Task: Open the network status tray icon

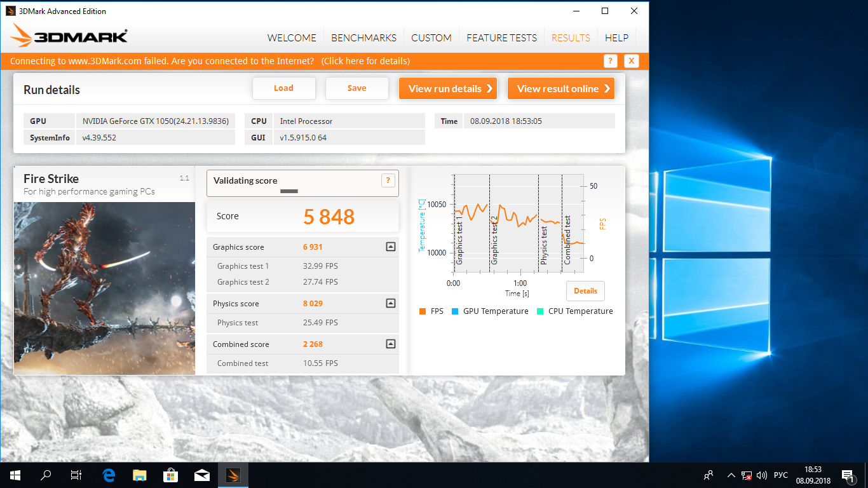Action: click(747, 475)
